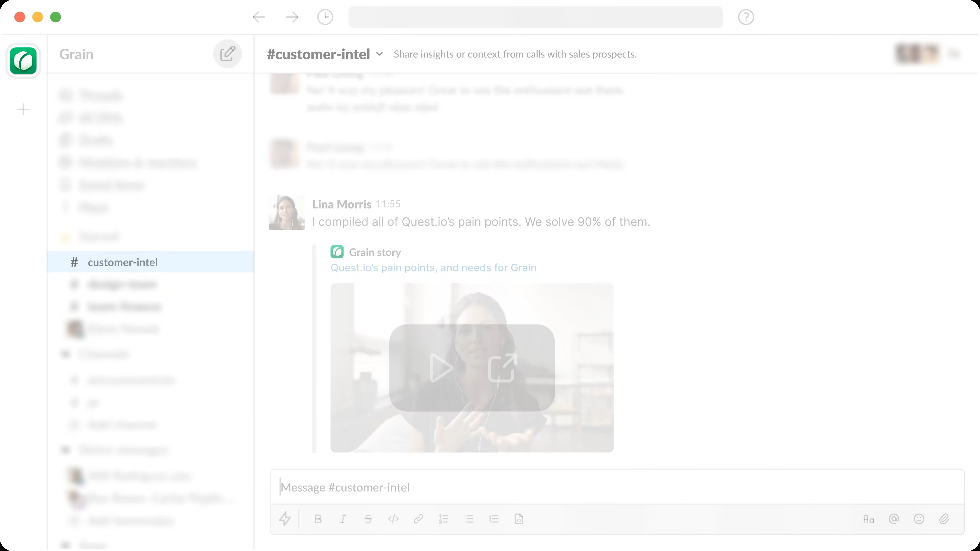Image resolution: width=980 pixels, height=551 pixels.
Task: Toggle the Aa formatting toolbar
Action: (869, 519)
